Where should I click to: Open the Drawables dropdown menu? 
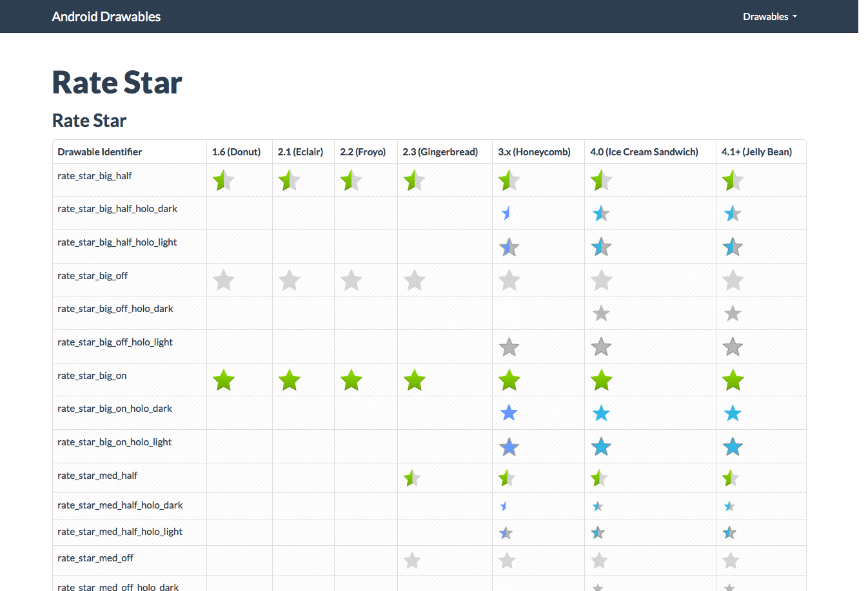(769, 17)
